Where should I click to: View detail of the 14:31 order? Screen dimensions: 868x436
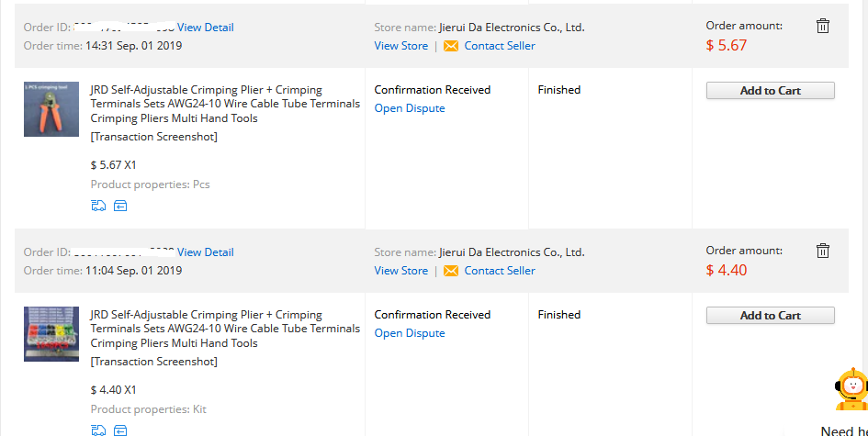[206, 28]
